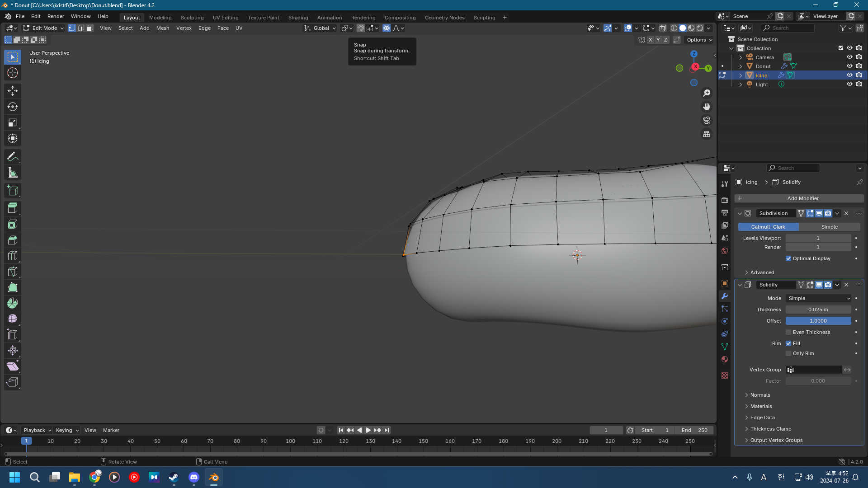Select the Simple subdivision type button
Screen dimensions: 868x488
pos(829,227)
